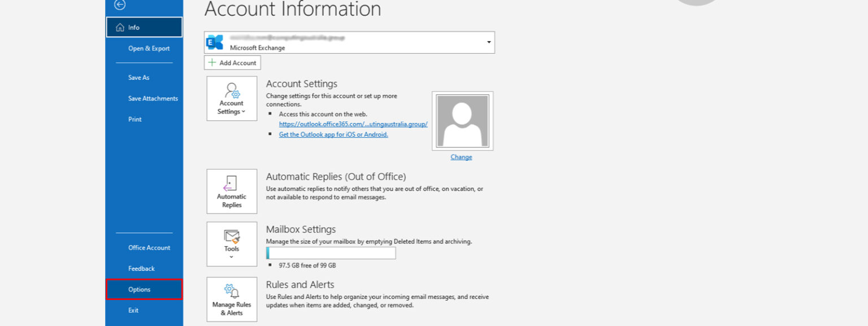The width and height of the screenshot is (868, 326).
Task: Click the Mailbox Settings heading
Action: click(x=301, y=229)
